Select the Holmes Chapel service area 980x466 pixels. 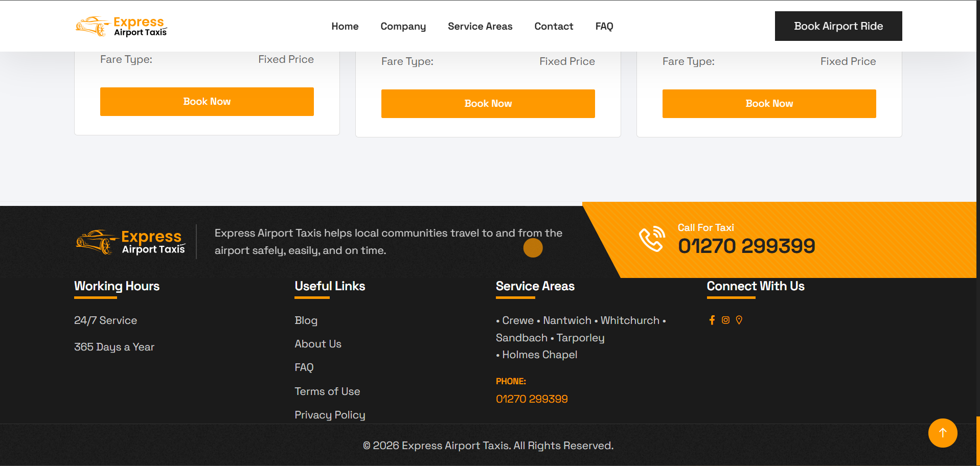pyautogui.click(x=539, y=355)
